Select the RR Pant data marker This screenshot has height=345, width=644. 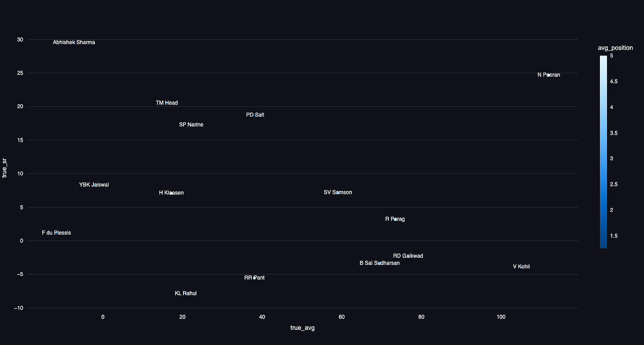point(254,278)
